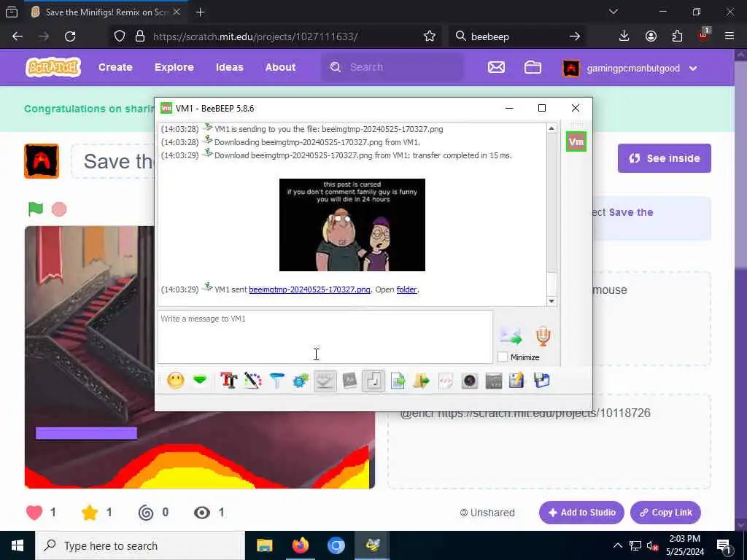Click the Scratch logo
Viewport: 747px width, 560px height.
(x=53, y=67)
